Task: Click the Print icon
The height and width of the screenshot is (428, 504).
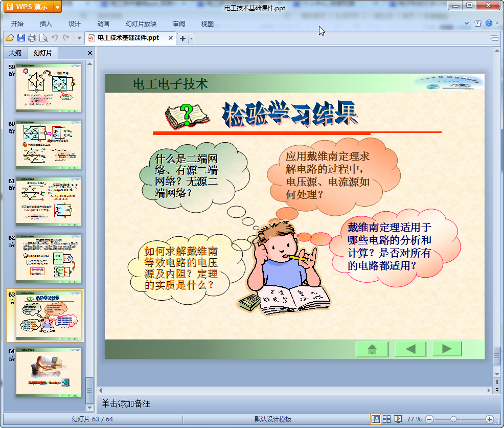Action: tap(32, 38)
